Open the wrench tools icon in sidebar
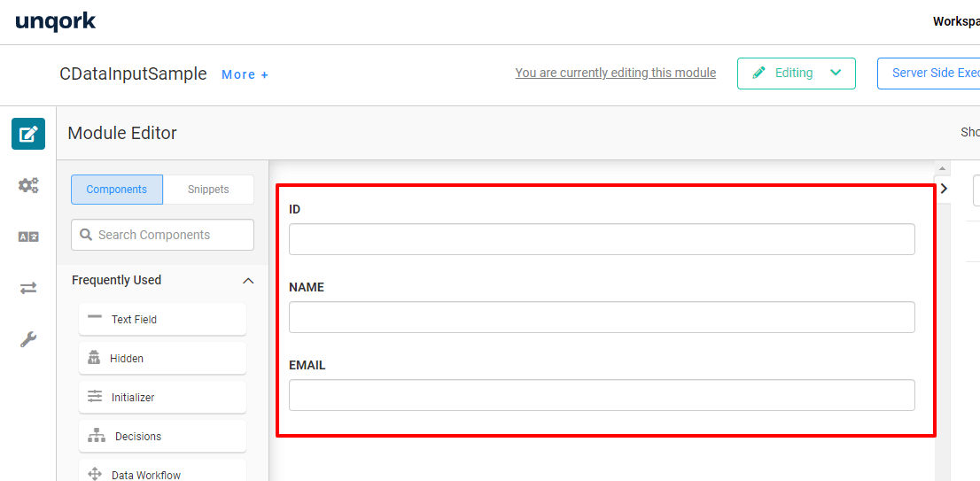This screenshot has height=481, width=980. pyautogui.click(x=28, y=339)
